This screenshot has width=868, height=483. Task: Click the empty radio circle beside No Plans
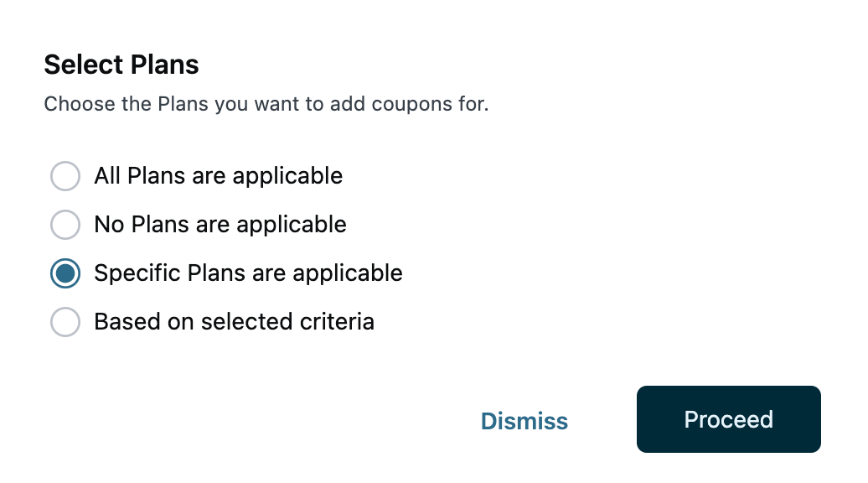(65, 225)
